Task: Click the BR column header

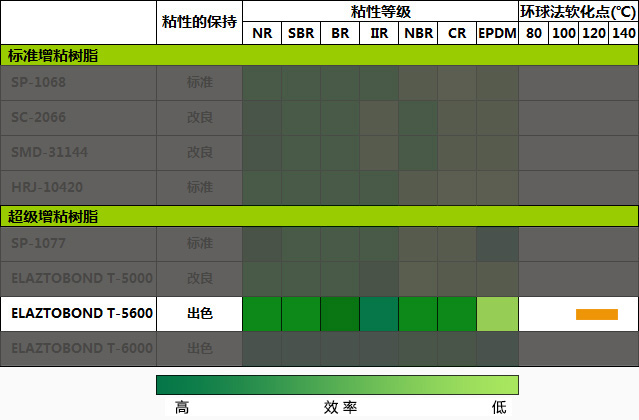Action: point(340,33)
